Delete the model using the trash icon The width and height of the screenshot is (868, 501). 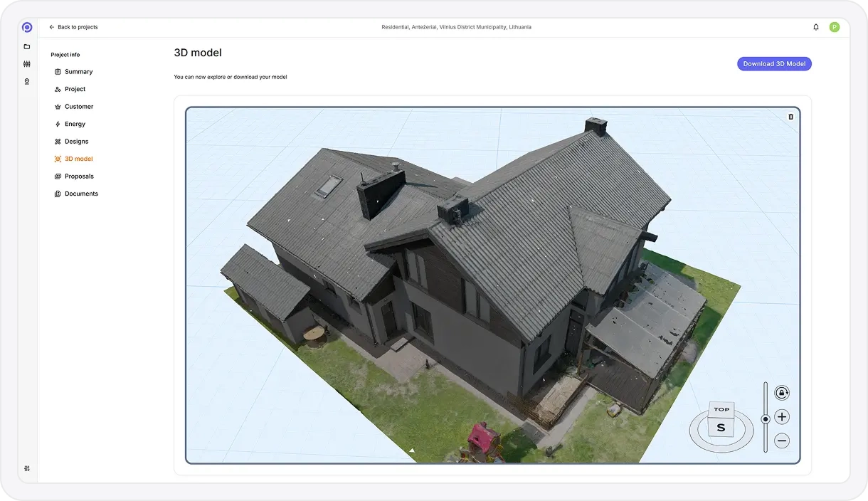[790, 117]
